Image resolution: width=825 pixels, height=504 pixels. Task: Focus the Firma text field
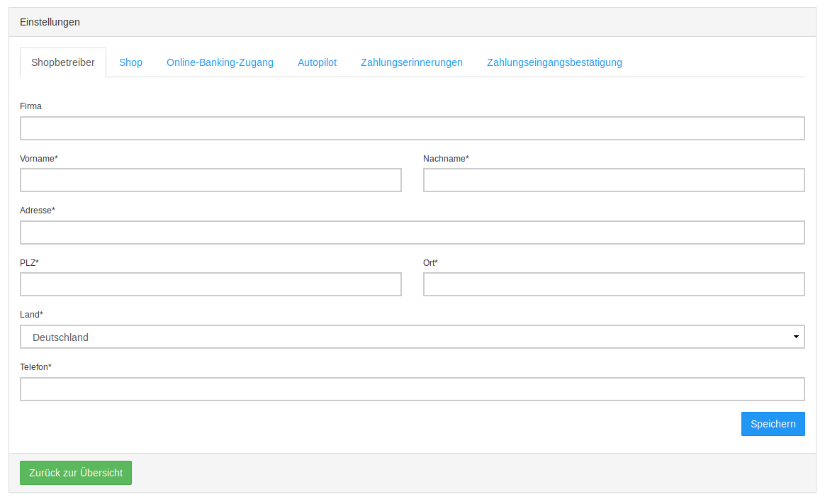coord(412,128)
